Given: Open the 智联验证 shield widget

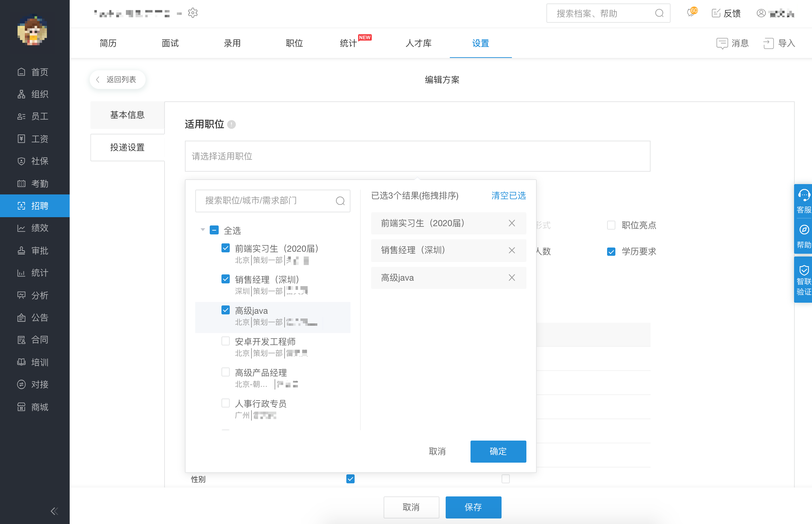Looking at the screenshot, I should 804,280.
